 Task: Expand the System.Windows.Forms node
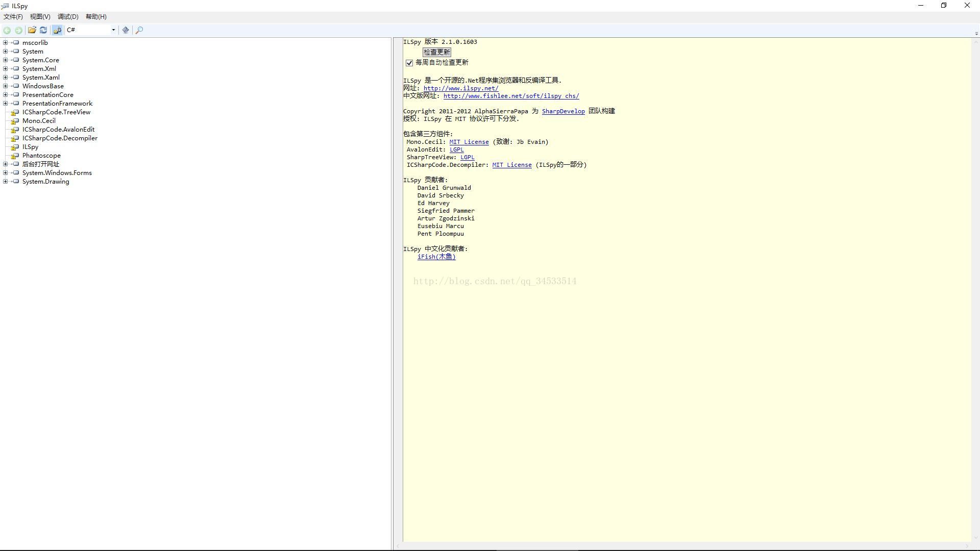coord(5,173)
